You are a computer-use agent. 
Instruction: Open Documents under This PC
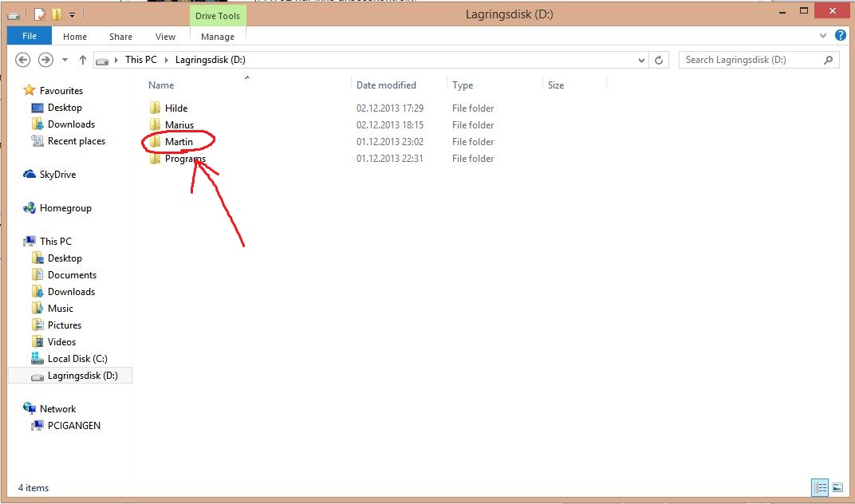coord(72,275)
